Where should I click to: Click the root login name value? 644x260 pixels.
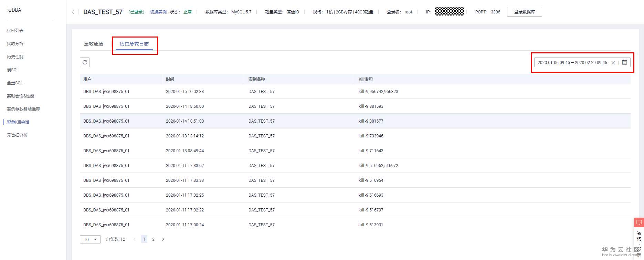(x=408, y=12)
